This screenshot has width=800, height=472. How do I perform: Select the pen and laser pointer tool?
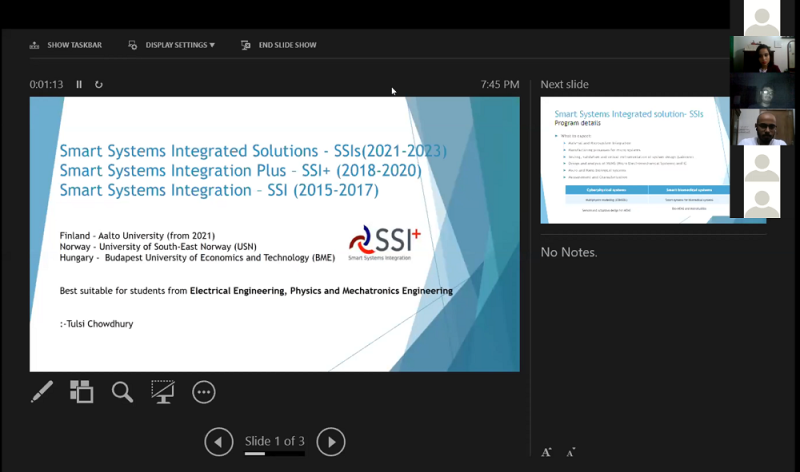click(x=42, y=392)
